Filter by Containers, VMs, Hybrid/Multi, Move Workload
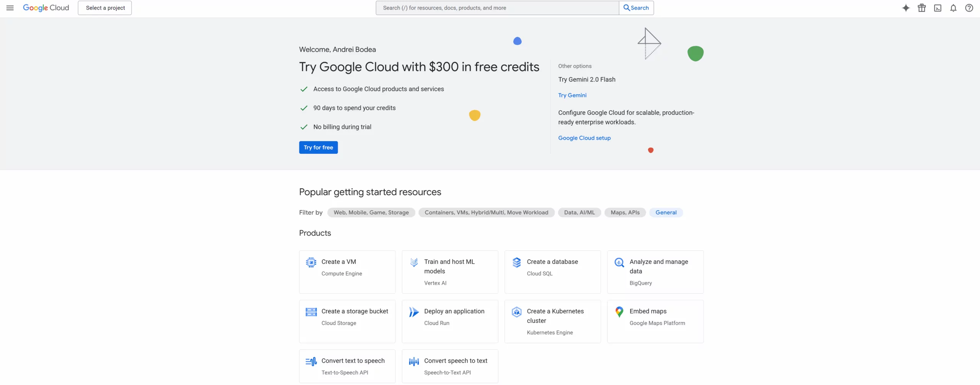 (x=486, y=212)
